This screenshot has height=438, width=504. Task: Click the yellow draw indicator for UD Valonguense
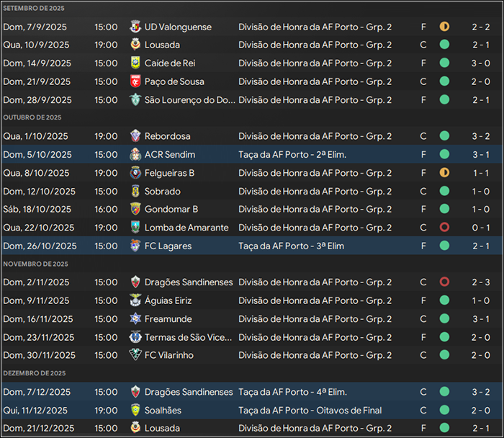pos(444,27)
